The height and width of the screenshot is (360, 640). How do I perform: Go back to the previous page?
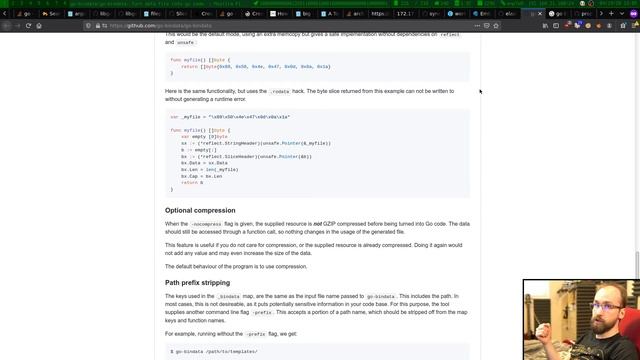click(x=6, y=26)
